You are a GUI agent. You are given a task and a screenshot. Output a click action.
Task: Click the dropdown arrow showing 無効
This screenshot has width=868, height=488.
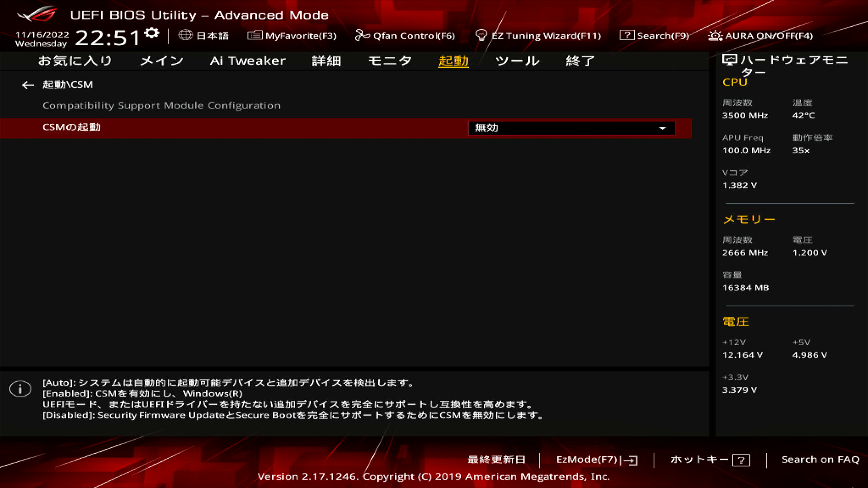663,128
